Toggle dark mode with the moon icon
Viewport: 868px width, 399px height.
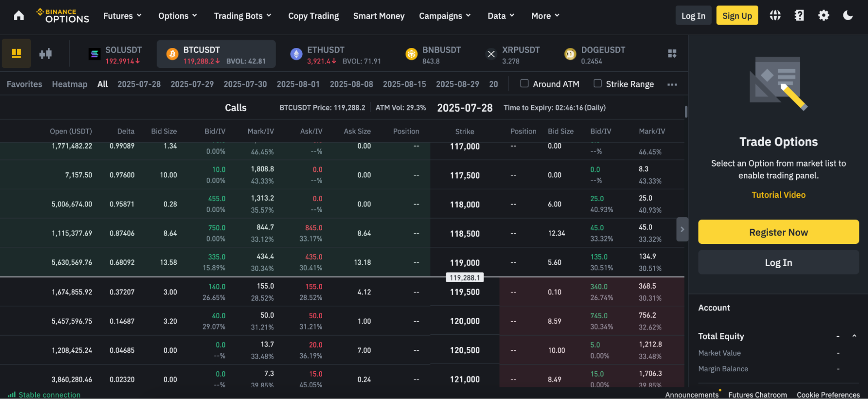848,15
